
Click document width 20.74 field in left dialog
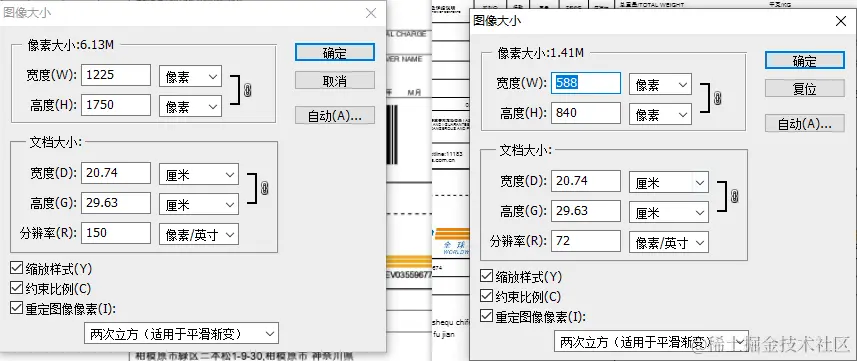pyautogui.click(x=116, y=173)
